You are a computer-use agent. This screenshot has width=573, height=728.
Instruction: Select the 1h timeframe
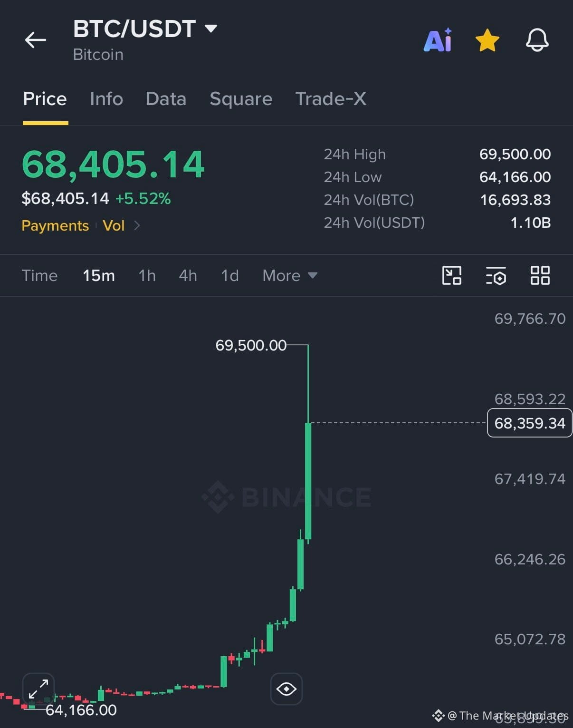click(x=147, y=275)
